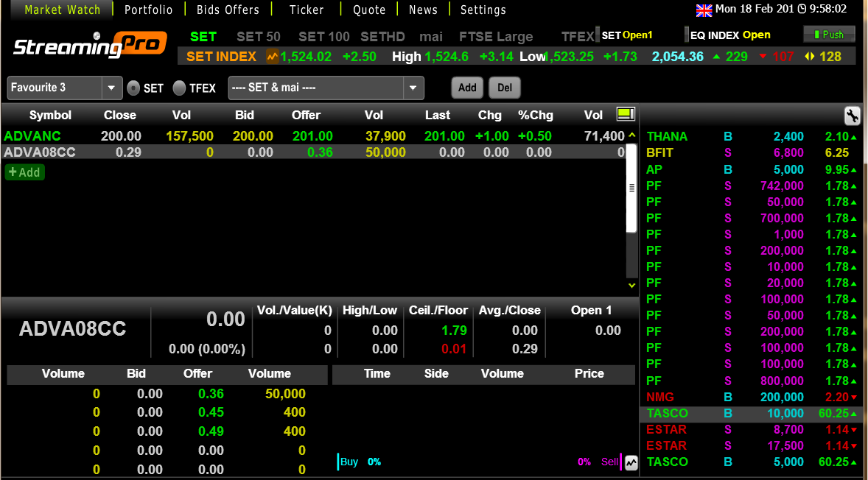This screenshot has width=868, height=480.
Task: Toggle the green column layout icon
Action: pyautogui.click(x=626, y=114)
